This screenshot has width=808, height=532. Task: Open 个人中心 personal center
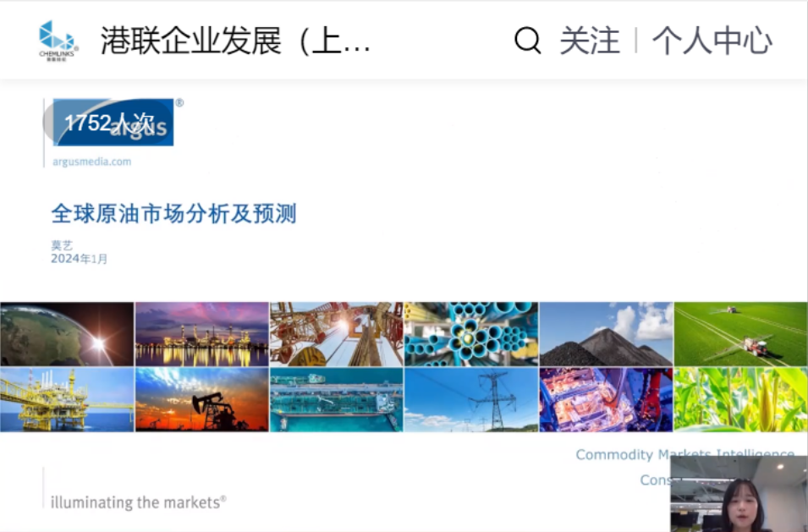coord(712,40)
